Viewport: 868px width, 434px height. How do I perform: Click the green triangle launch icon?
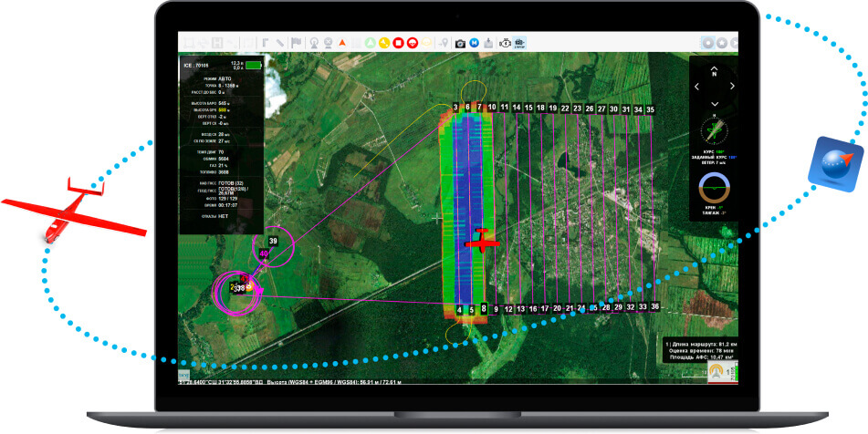pyautogui.click(x=370, y=42)
